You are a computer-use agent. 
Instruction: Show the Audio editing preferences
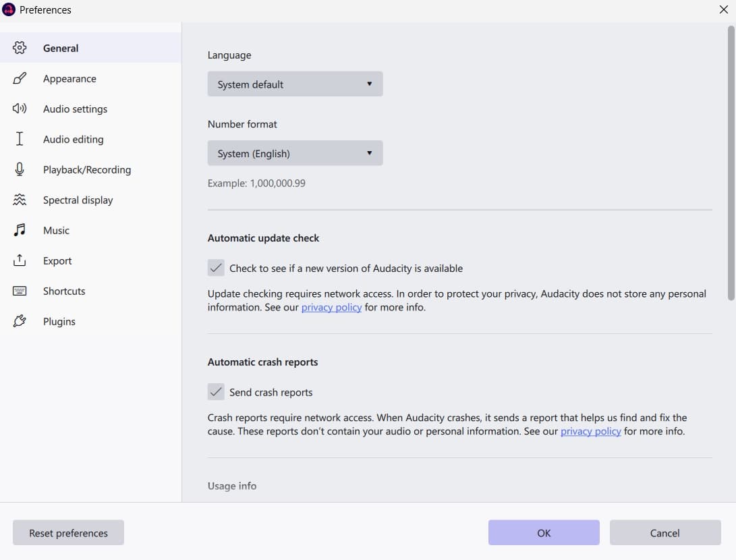[90, 140]
